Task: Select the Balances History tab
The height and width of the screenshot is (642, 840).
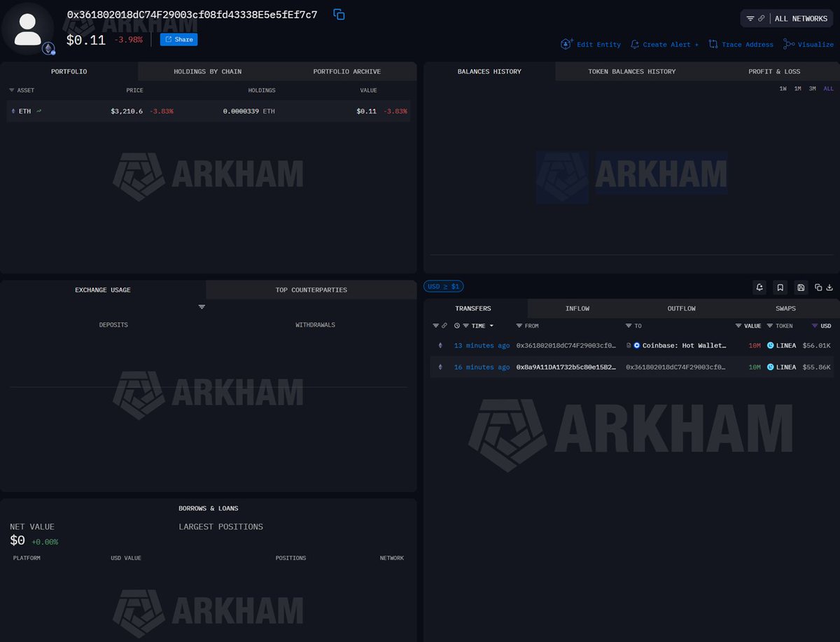Action: (x=489, y=71)
